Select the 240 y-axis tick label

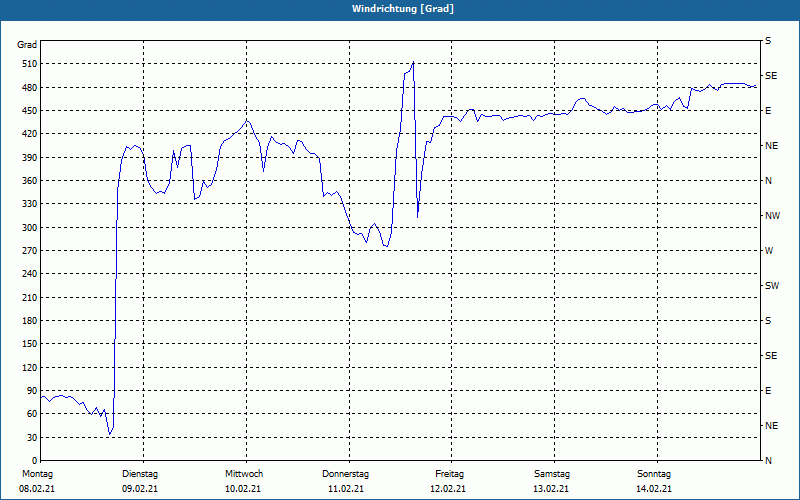30,274
